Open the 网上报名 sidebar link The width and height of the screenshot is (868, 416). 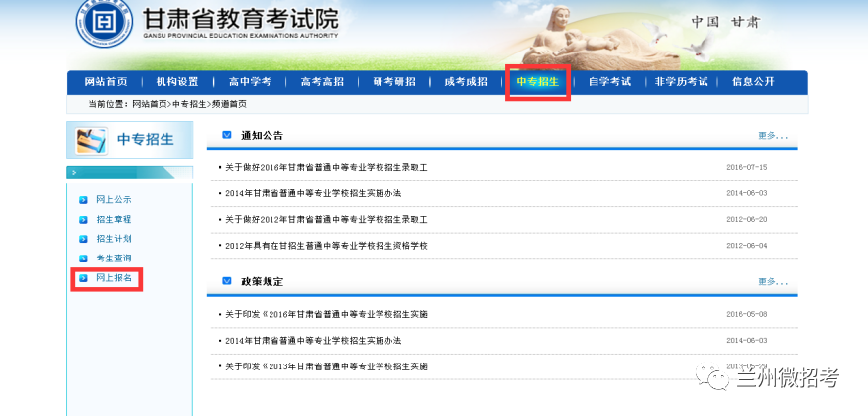tap(114, 278)
